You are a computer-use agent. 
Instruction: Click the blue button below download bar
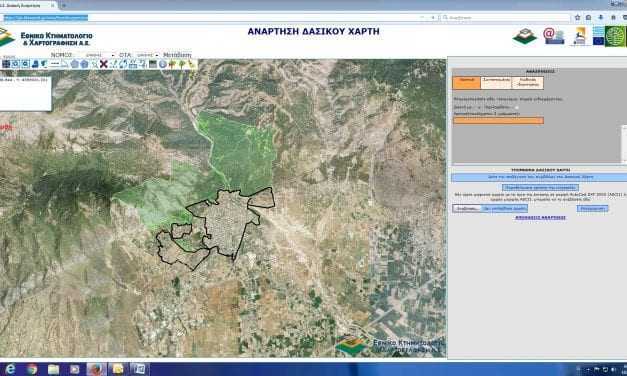(540, 187)
